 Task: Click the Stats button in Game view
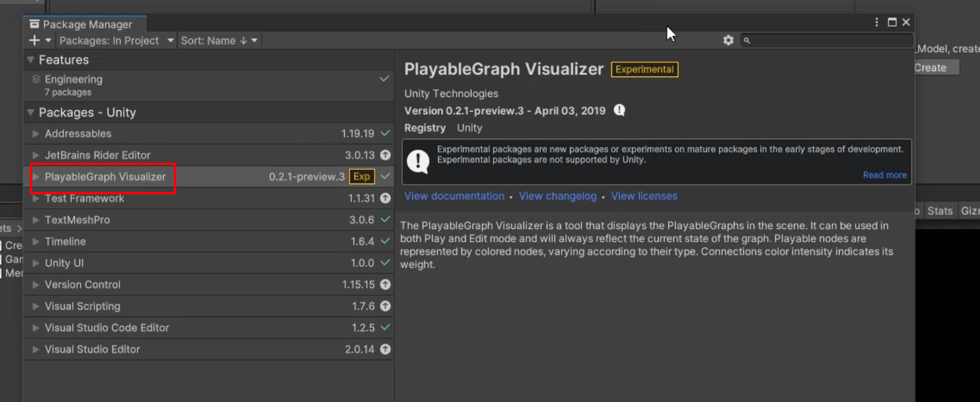[x=940, y=211]
